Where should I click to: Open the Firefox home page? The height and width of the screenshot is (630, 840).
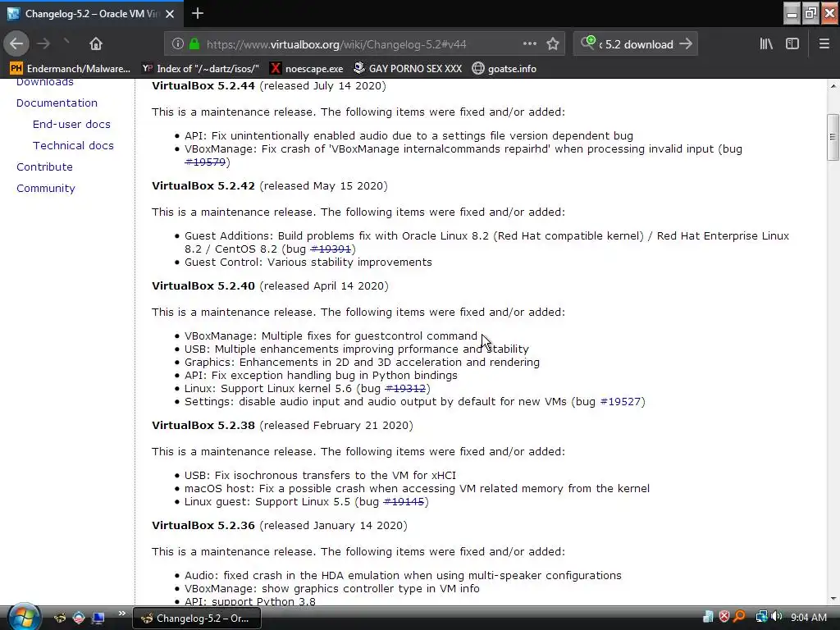click(x=96, y=44)
